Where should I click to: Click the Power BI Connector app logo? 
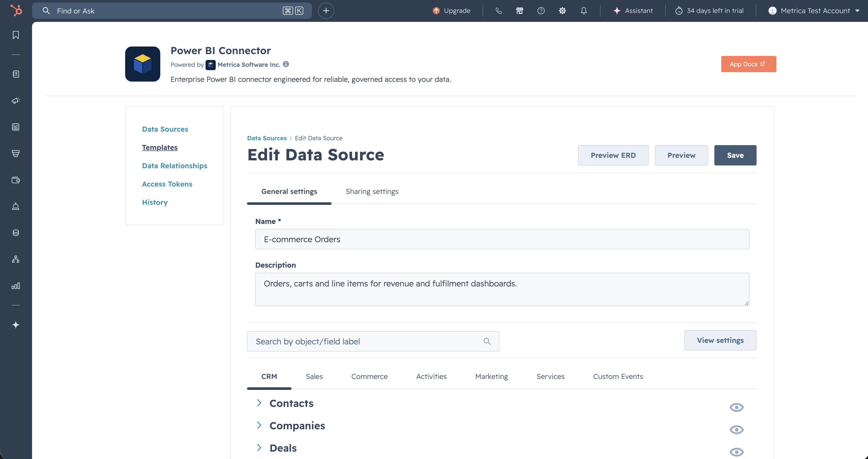pos(142,64)
